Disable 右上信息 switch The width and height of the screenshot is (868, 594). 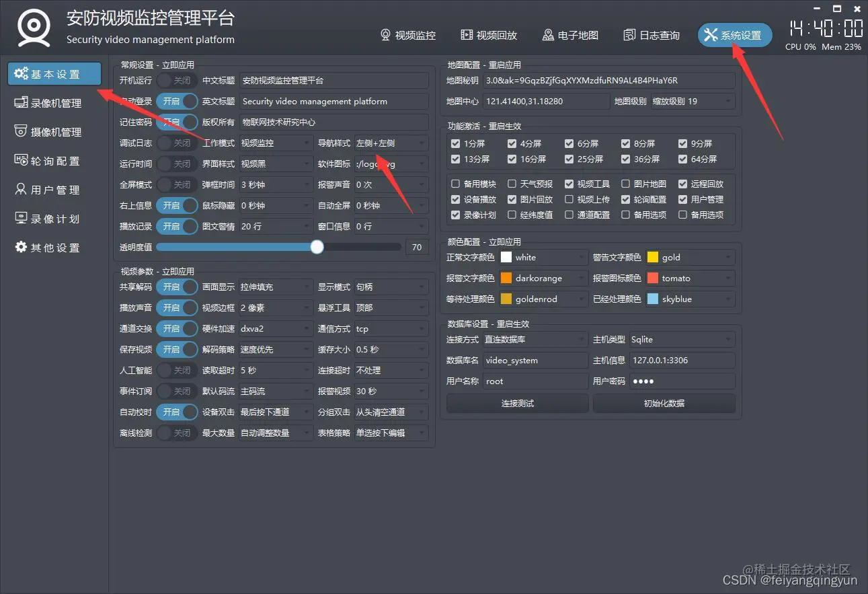(177, 205)
